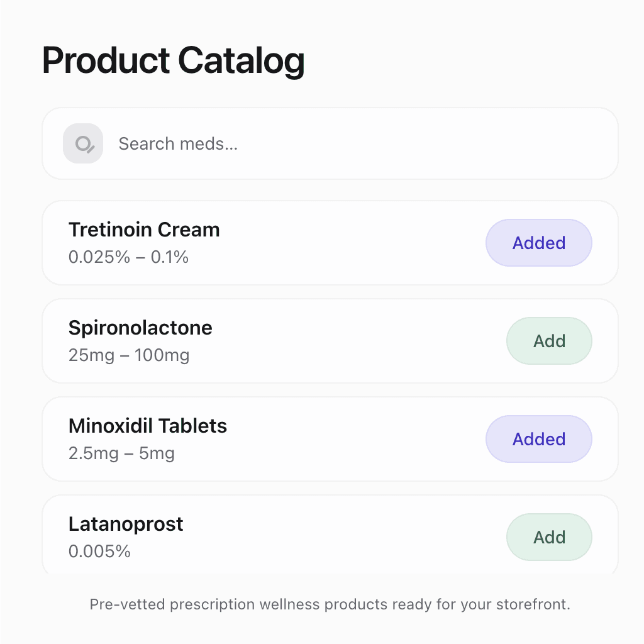Viewport: 644px width, 644px height.
Task: Click the Add button for Spironolactone
Action: tap(549, 340)
